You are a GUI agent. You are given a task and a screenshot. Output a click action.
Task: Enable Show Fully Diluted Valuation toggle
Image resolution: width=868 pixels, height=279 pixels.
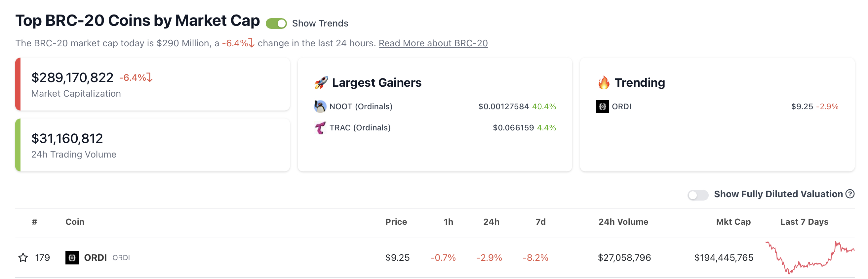click(698, 195)
